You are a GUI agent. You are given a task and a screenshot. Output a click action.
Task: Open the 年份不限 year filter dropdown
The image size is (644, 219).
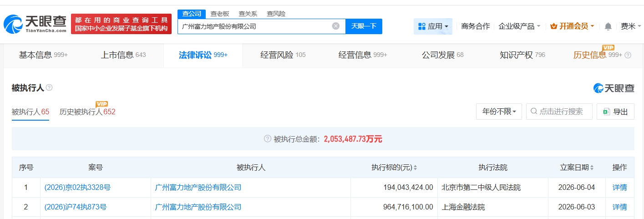click(x=499, y=112)
